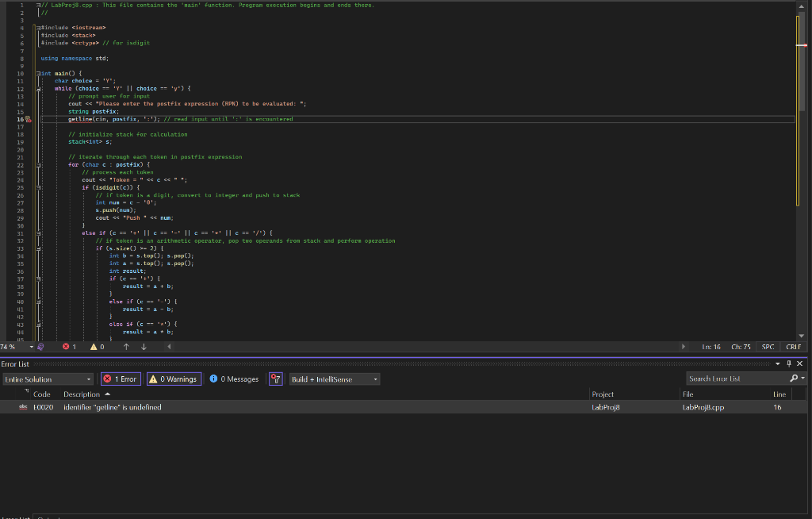This screenshot has width=812, height=519.
Task: Click the yellow warning icon in the status bar
Action: pos(94,347)
